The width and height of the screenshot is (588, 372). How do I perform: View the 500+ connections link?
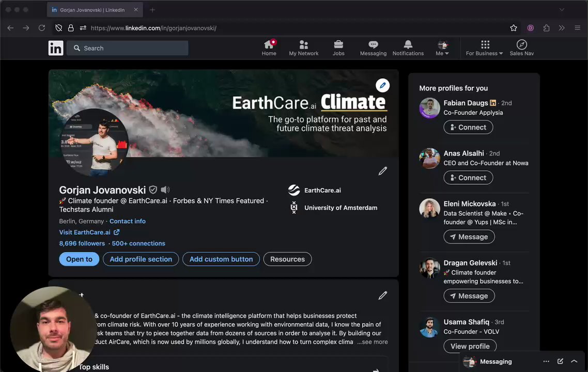click(138, 243)
